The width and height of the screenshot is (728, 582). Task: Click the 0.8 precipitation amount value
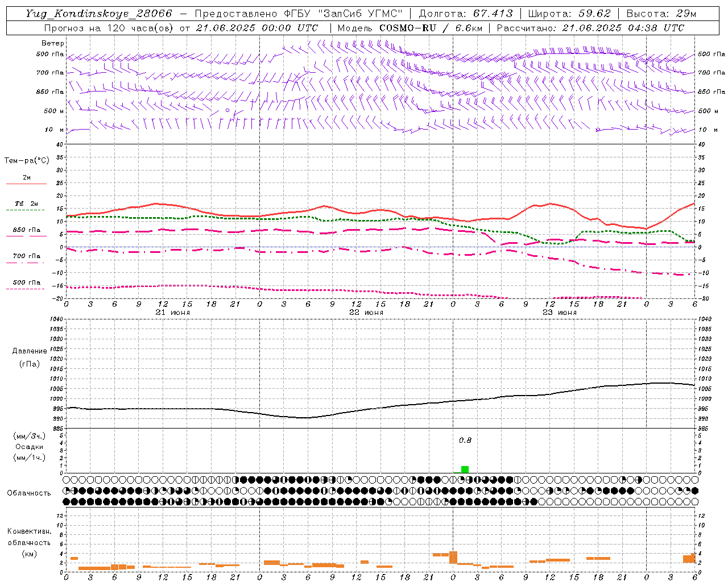465,440
